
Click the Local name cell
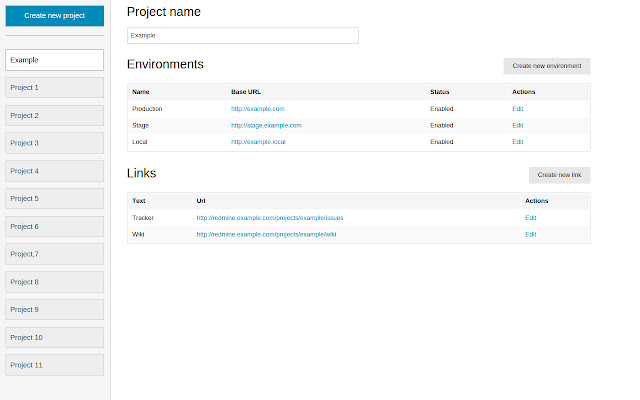140,142
